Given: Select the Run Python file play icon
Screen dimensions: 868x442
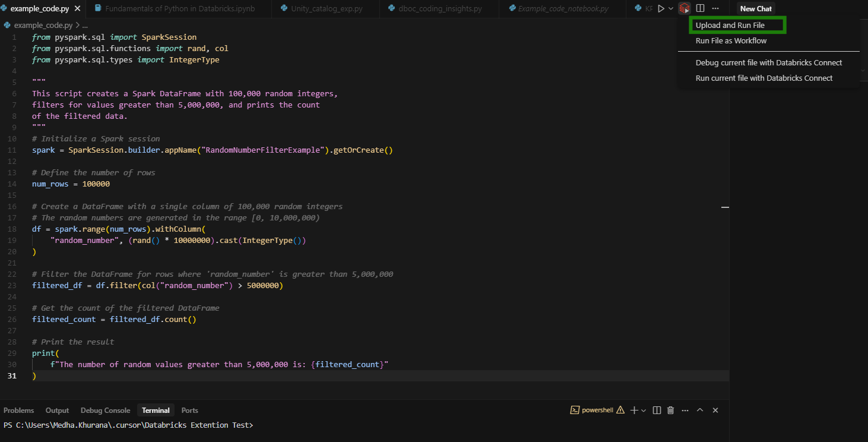Looking at the screenshot, I should coord(661,8).
